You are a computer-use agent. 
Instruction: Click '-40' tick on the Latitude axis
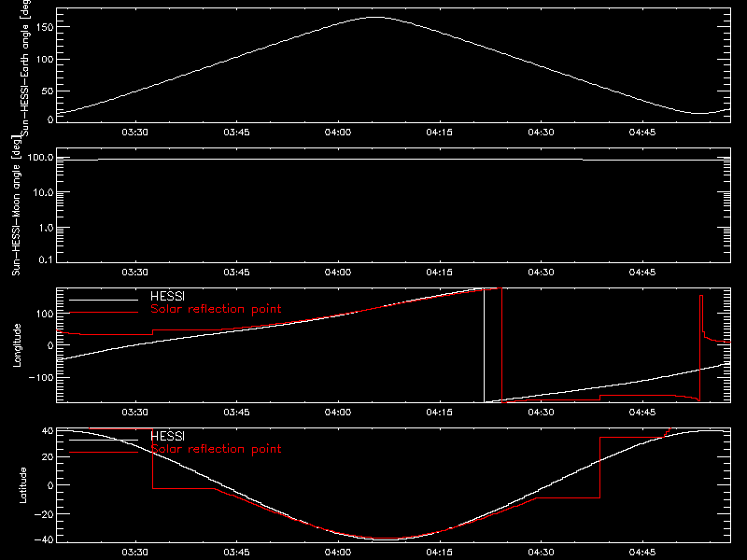point(44,540)
